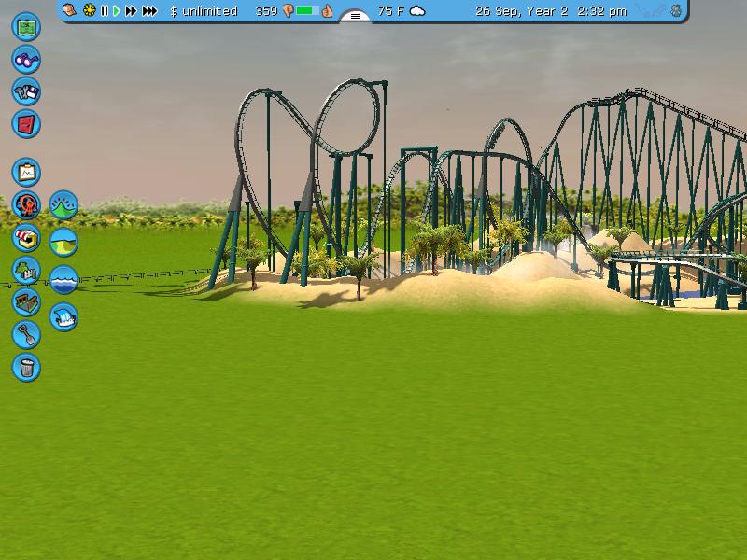Click the 2:32 pm clock
747x560 pixels.
tap(601, 11)
